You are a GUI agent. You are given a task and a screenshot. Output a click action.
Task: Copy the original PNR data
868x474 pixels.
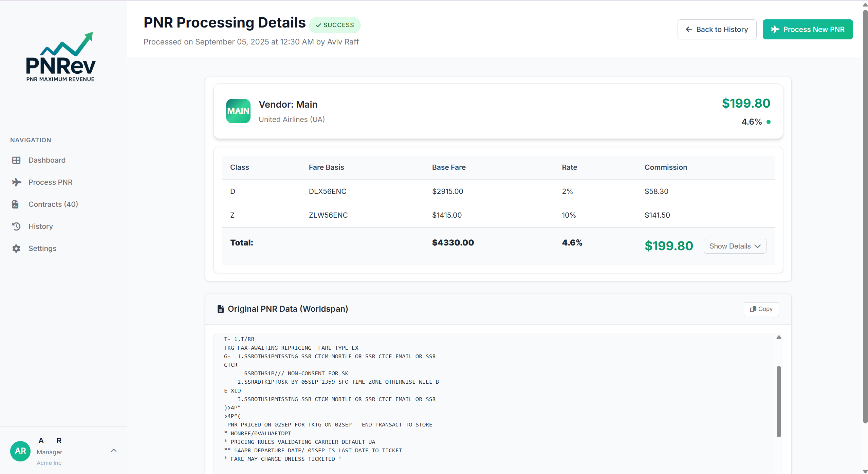pos(761,309)
